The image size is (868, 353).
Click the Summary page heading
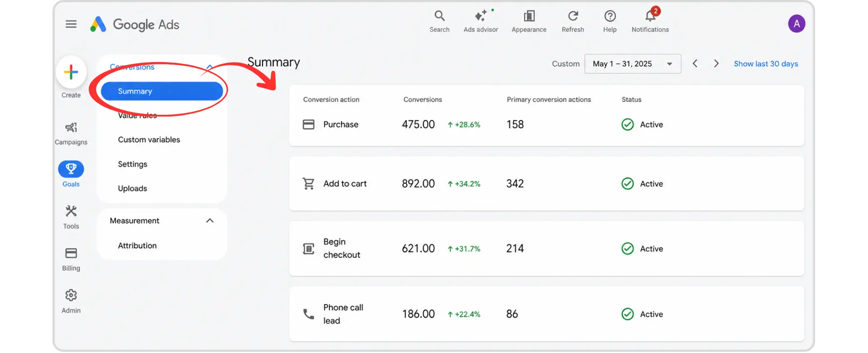click(x=274, y=62)
